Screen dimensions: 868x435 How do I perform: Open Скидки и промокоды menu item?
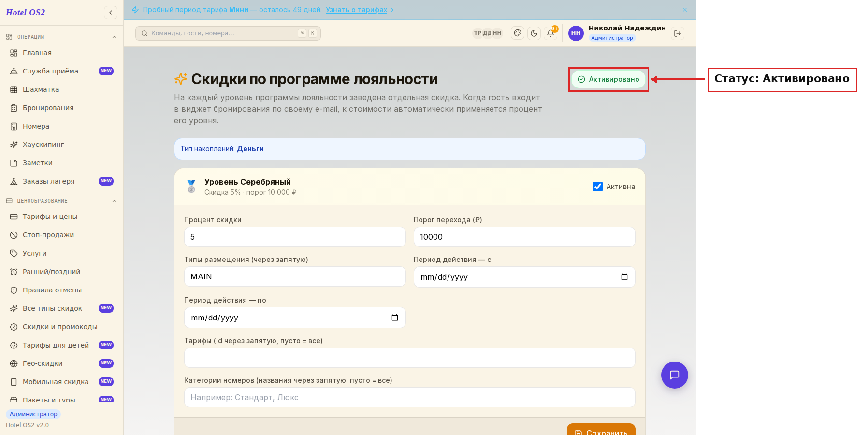tap(61, 327)
